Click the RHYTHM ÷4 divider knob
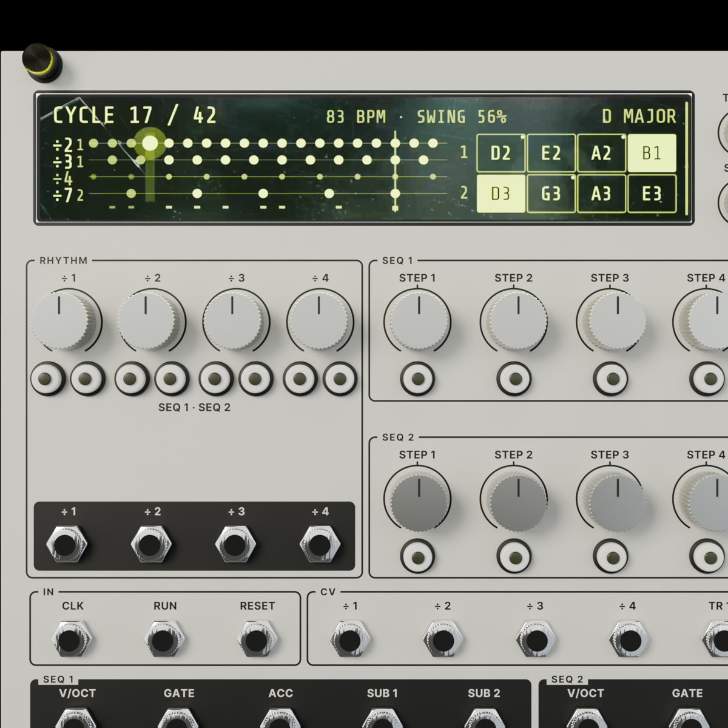Image resolution: width=728 pixels, height=728 pixels. (x=320, y=321)
